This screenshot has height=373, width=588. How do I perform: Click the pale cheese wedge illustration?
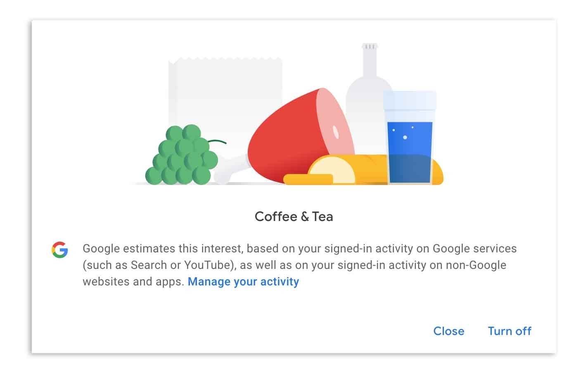332,170
